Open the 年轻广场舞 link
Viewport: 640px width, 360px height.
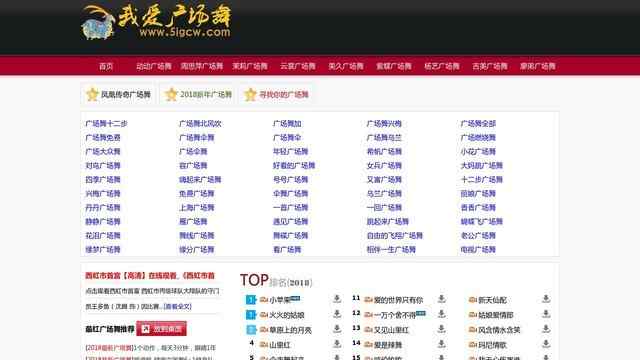point(290,151)
